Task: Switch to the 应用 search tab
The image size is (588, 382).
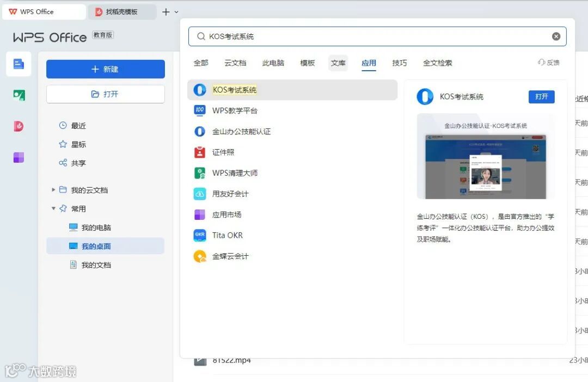Action: (369, 63)
